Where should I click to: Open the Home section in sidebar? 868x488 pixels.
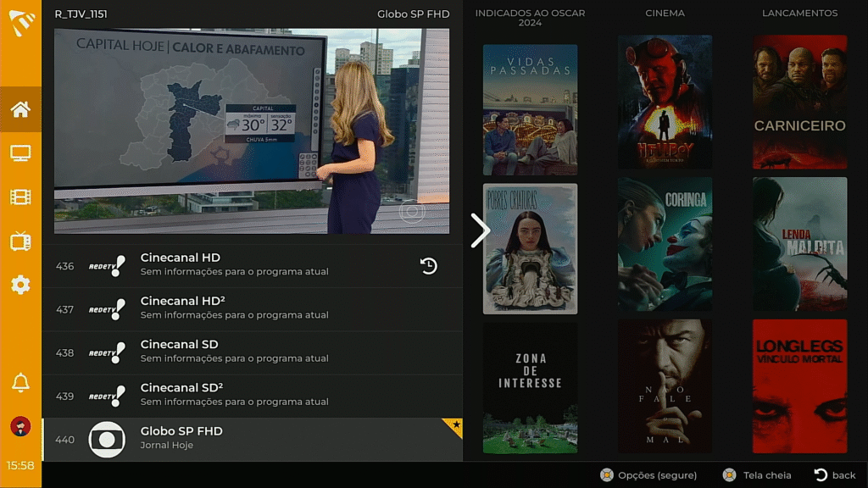click(x=20, y=109)
